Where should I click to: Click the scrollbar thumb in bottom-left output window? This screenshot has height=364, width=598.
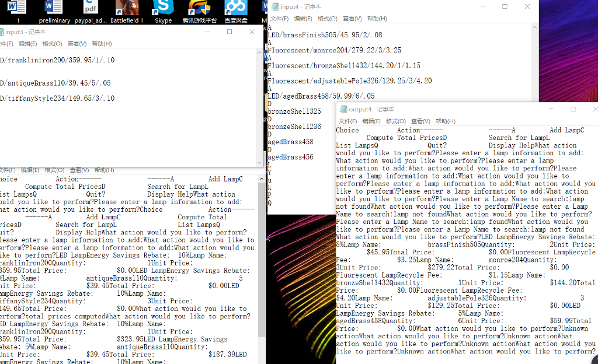[261, 260]
